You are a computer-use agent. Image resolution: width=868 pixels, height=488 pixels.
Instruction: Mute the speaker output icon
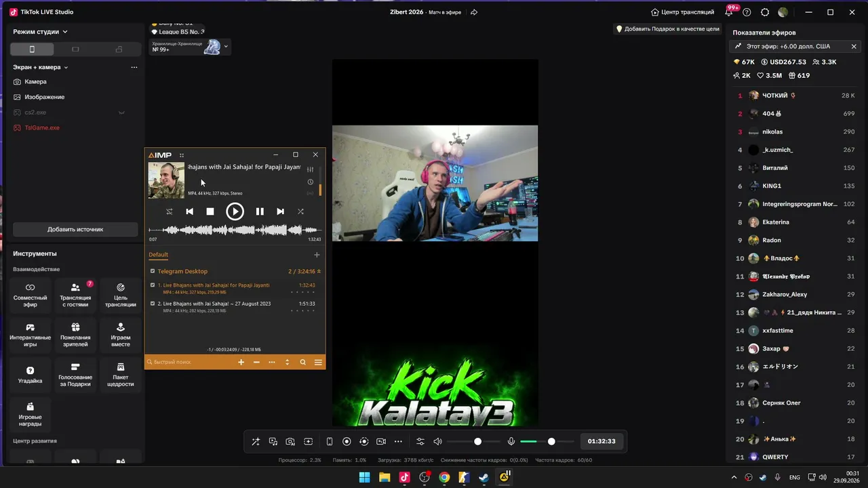437,441
